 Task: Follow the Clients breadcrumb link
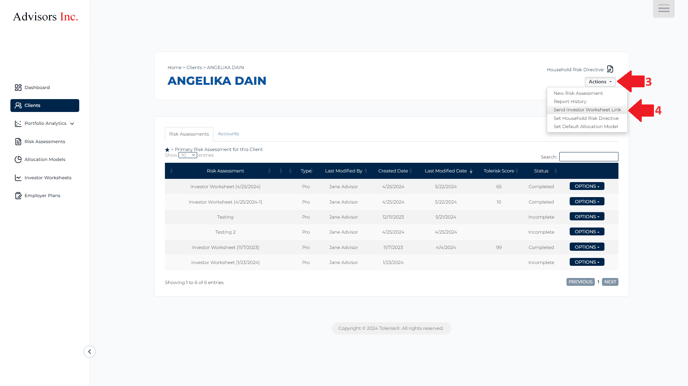tap(194, 68)
